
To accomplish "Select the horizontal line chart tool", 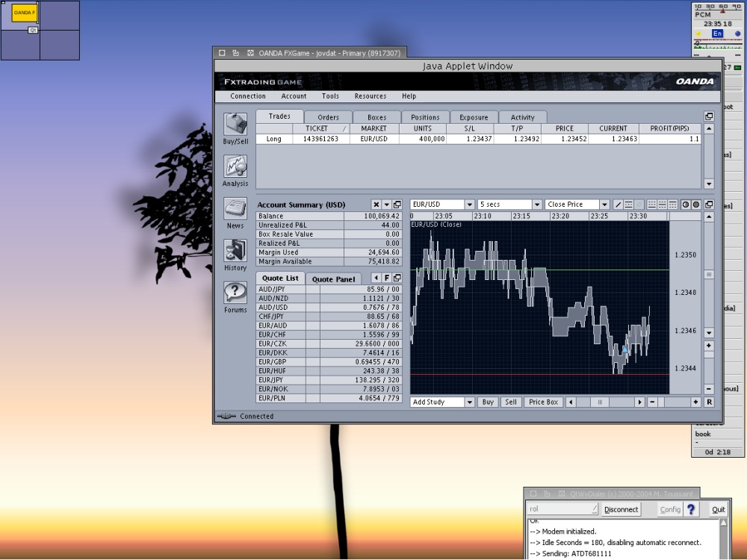I will point(628,205).
